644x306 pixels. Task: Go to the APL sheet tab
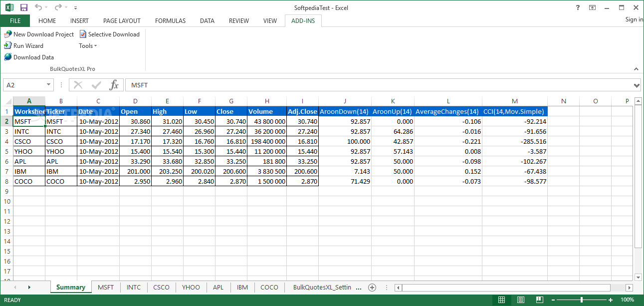point(218,287)
